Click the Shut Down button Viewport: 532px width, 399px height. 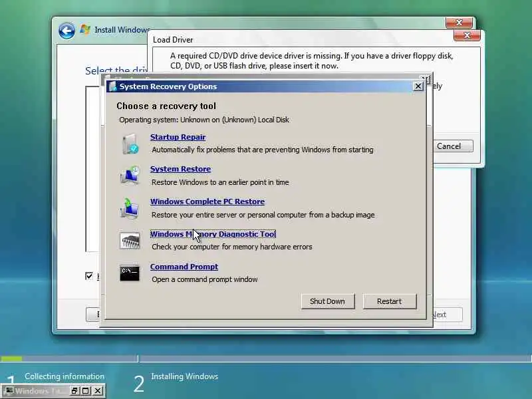328,301
